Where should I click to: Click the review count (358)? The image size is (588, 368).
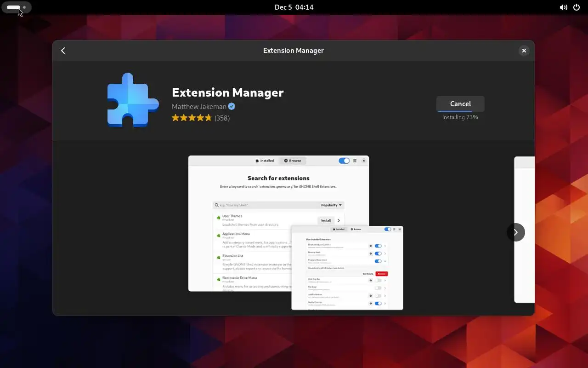(x=222, y=118)
